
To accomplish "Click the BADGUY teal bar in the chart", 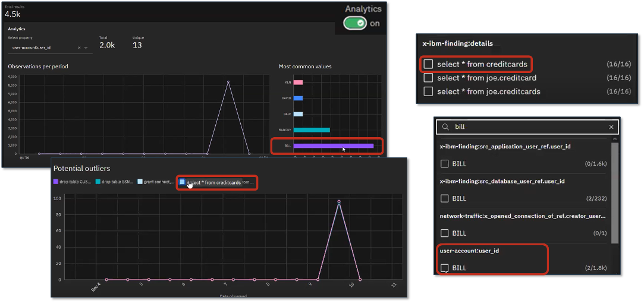I will (x=312, y=129).
